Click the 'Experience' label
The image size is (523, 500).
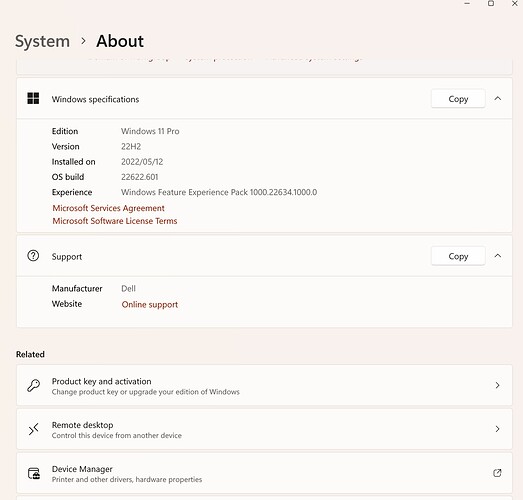(72, 192)
